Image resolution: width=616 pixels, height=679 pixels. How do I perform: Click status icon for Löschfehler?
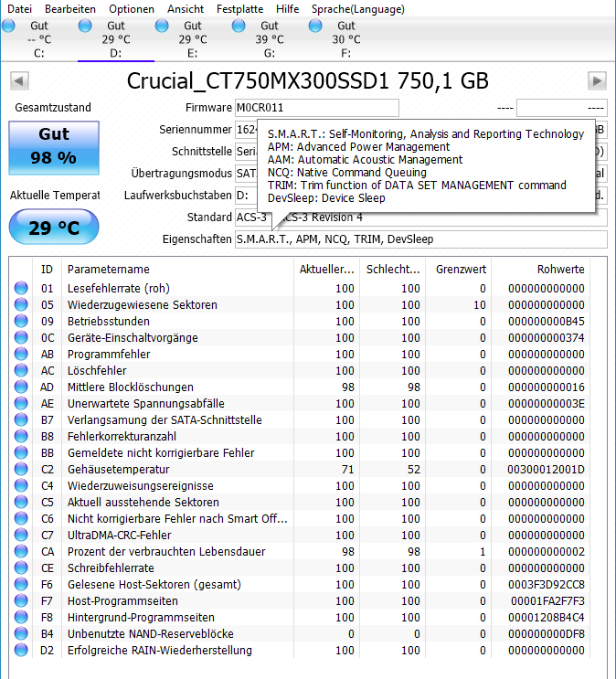21,370
